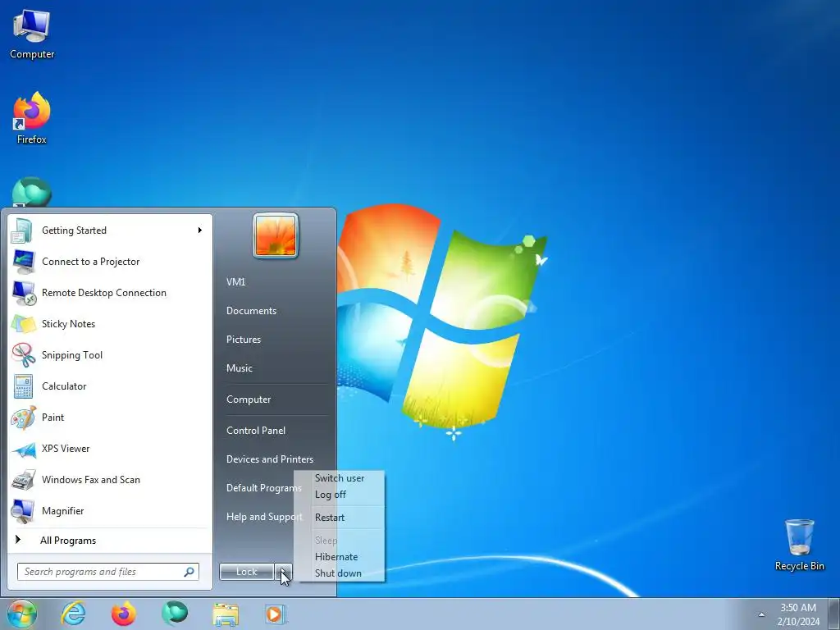Open Computer from Start menu right pane

click(x=249, y=399)
